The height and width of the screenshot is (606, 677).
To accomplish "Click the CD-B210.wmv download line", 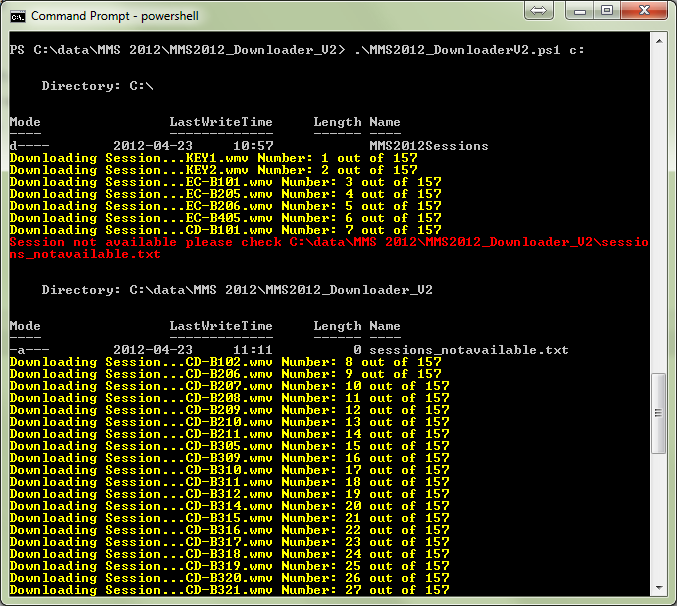I will [230, 422].
